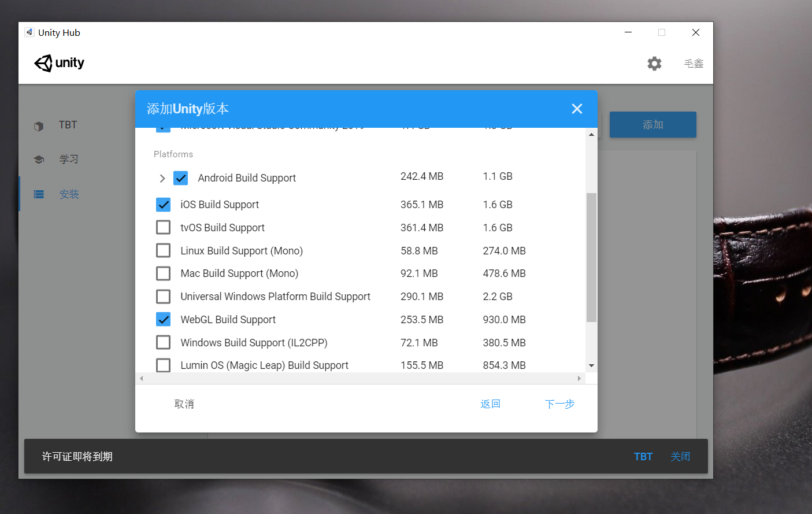Uncheck Android Build Support
The width and height of the screenshot is (812, 514).
click(x=181, y=178)
